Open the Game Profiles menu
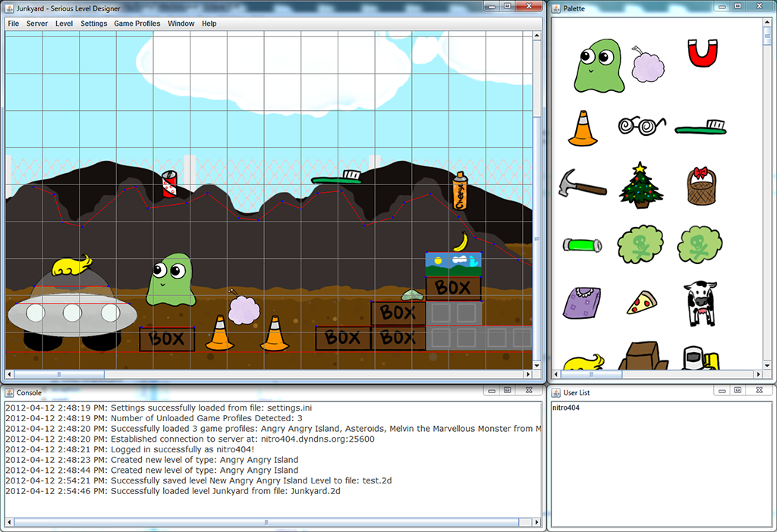The width and height of the screenshot is (777, 532). coord(137,24)
